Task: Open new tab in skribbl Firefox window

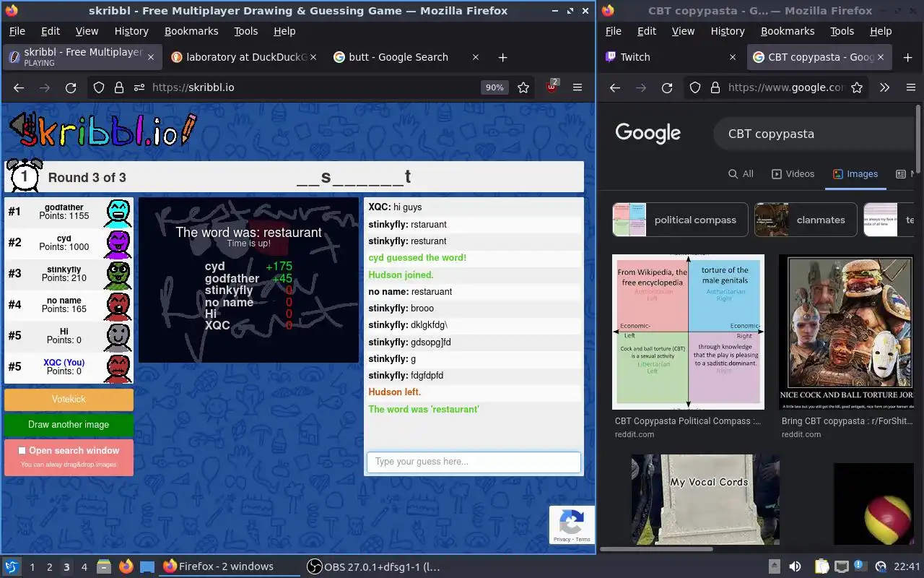Action: [503, 57]
